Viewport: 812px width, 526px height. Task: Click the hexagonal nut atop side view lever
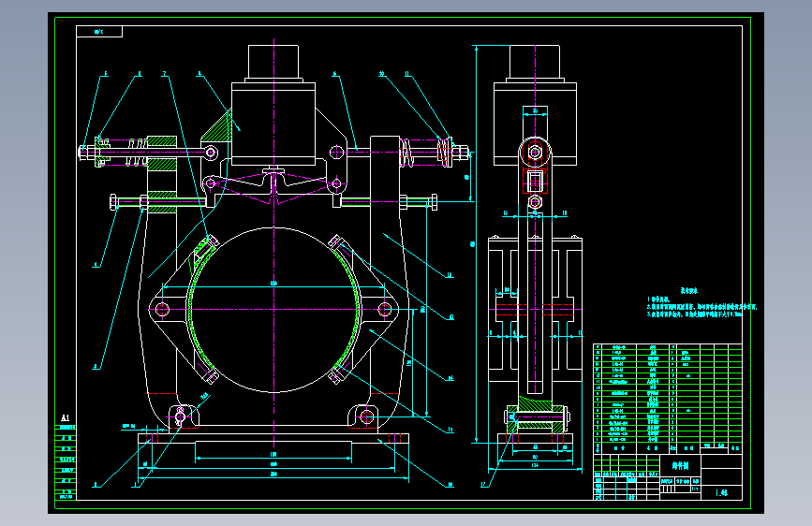tap(535, 153)
